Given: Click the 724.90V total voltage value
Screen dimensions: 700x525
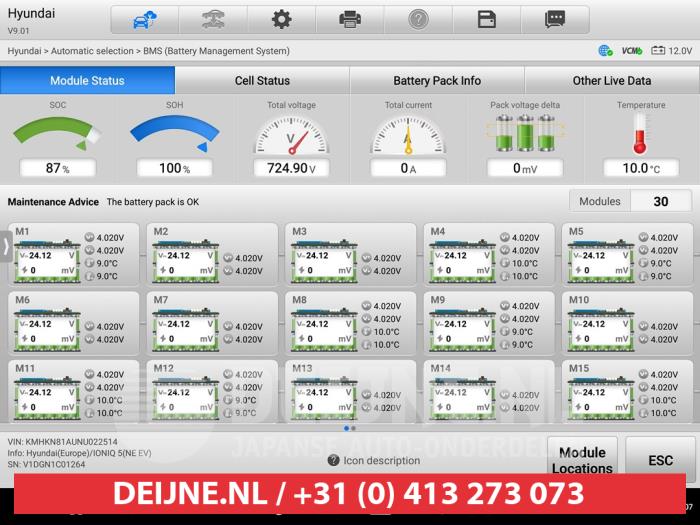Looking at the screenshot, I should point(291,168).
